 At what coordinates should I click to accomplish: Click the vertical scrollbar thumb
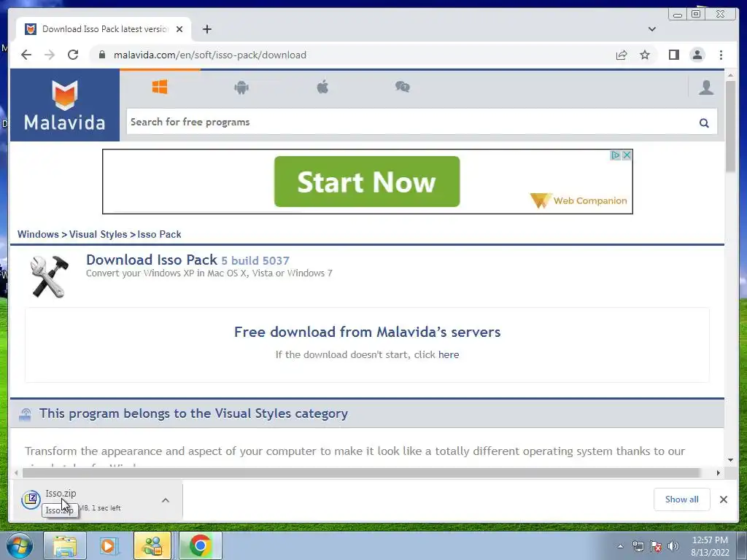[730, 126]
